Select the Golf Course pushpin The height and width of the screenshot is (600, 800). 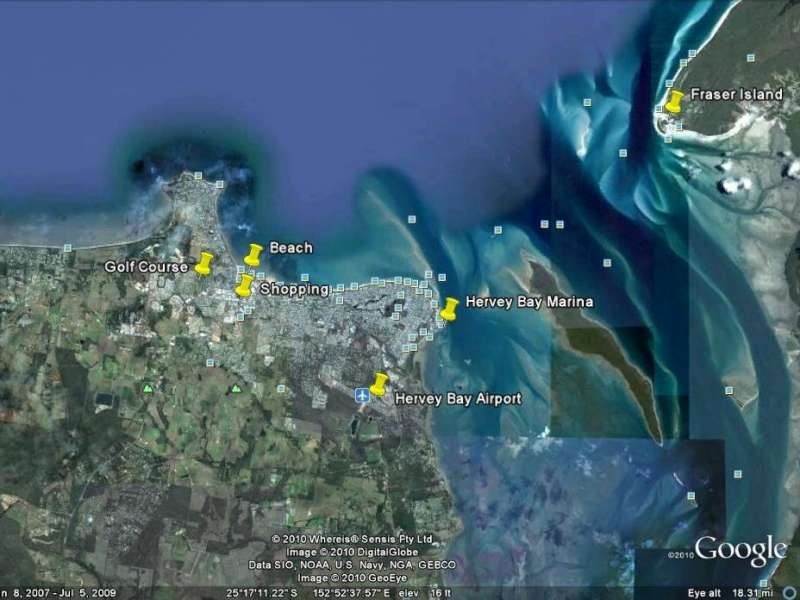(x=206, y=265)
